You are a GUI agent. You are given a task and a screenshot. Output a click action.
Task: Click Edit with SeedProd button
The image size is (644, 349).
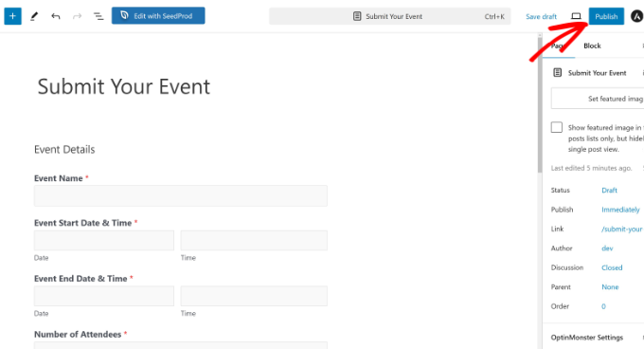[158, 15]
